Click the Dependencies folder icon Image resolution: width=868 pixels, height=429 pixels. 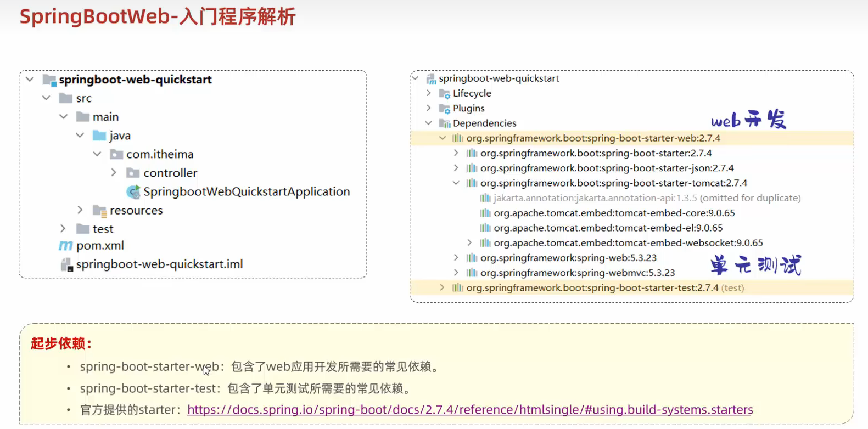pyautogui.click(x=444, y=123)
